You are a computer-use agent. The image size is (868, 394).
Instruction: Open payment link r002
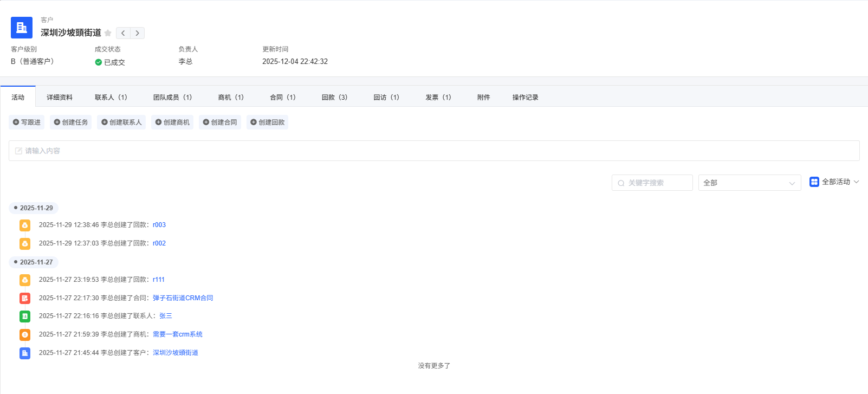click(159, 243)
